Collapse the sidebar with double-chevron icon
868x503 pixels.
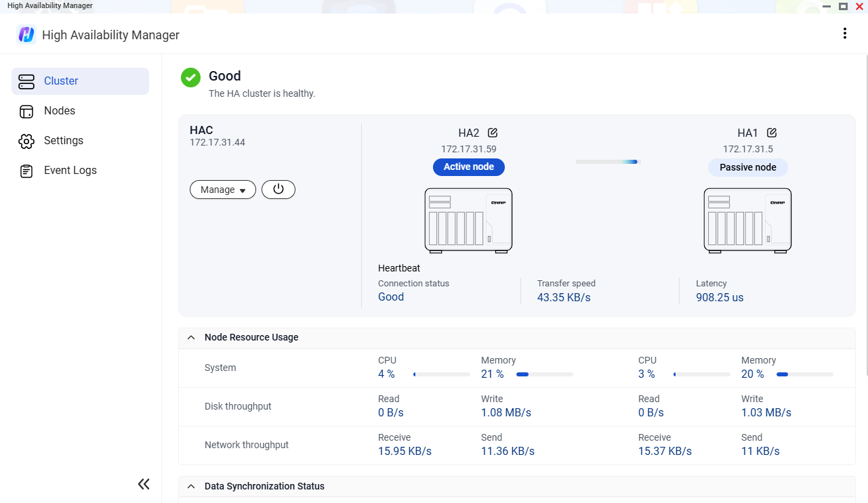tap(144, 483)
